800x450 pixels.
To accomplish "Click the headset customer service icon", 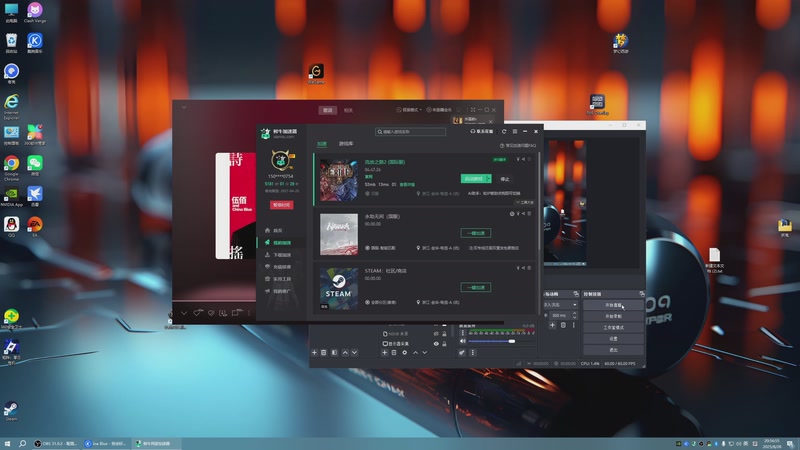I will (x=473, y=132).
